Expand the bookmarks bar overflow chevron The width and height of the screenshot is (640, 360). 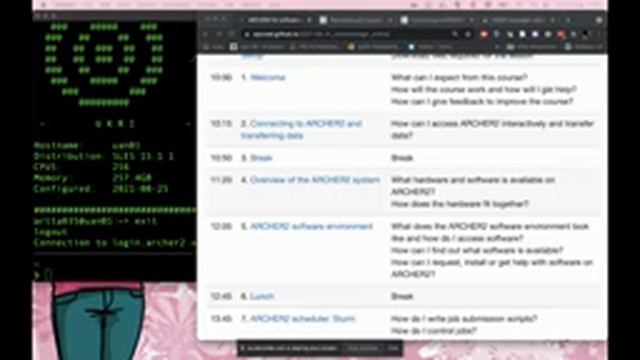click(497, 47)
